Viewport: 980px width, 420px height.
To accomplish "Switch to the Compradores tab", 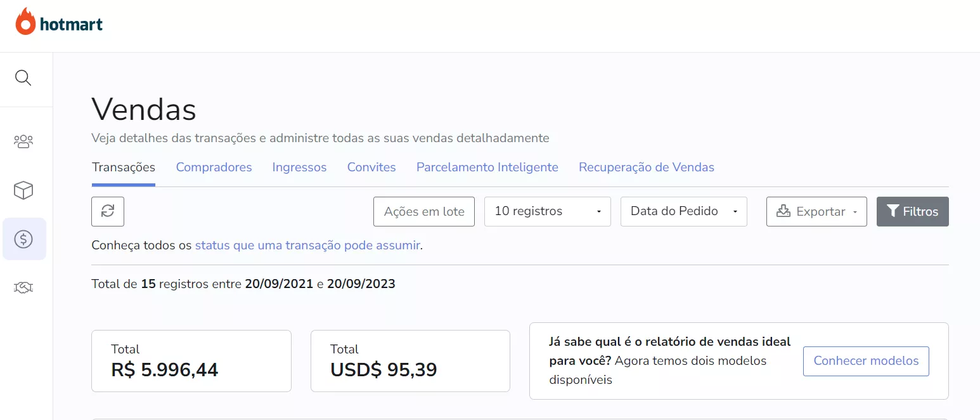I will pyautogui.click(x=214, y=167).
